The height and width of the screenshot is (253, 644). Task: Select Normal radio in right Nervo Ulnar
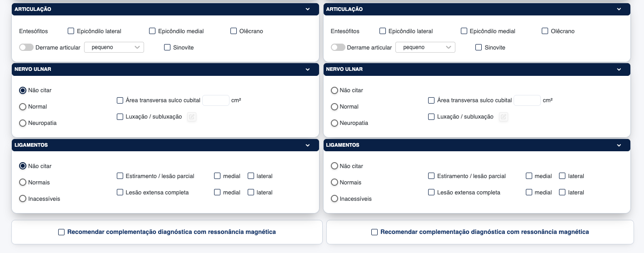coord(334,107)
